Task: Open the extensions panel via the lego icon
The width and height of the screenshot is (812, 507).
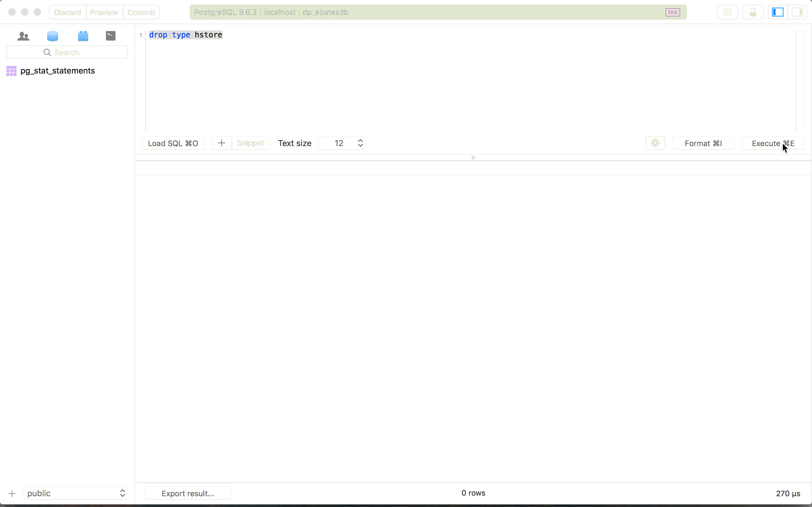Action: (83, 36)
